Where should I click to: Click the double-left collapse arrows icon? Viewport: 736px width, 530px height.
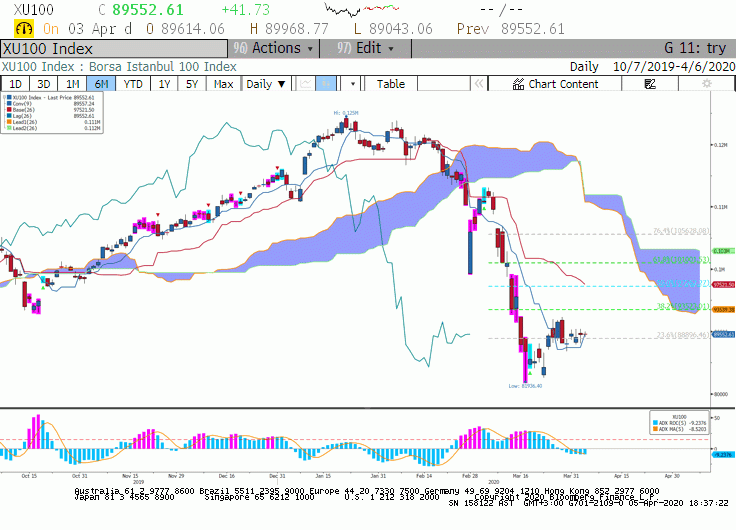[479, 84]
